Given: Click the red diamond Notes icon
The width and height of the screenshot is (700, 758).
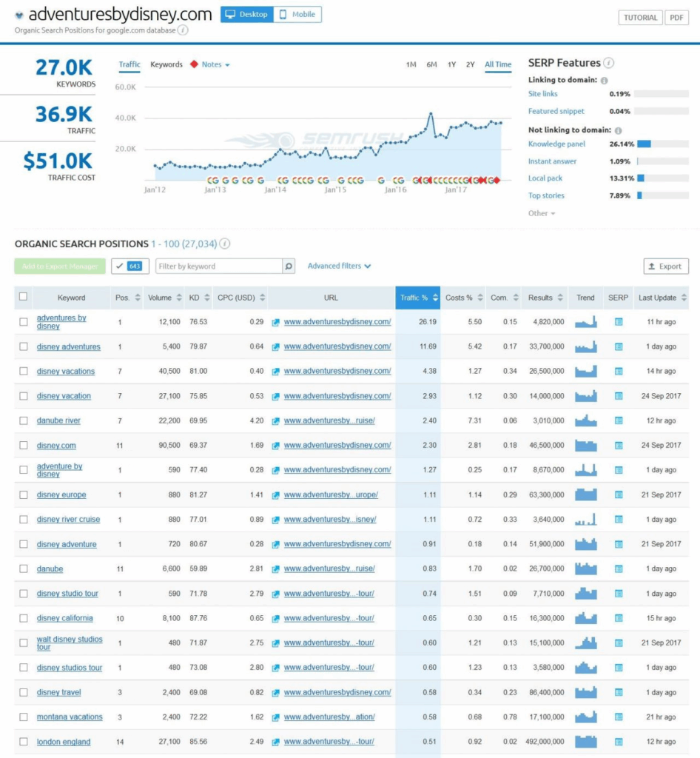Looking at the screenshot, I should click(x=194, y=64).
